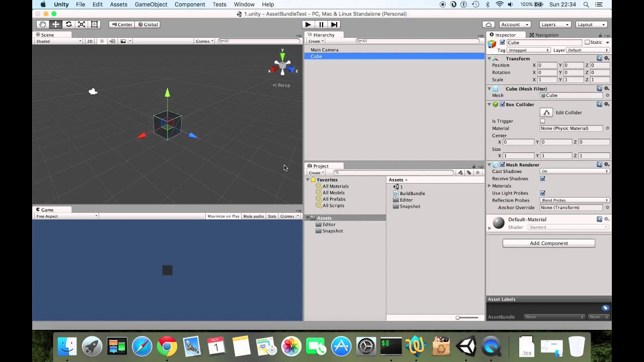The width and height of the screenshot is (644, 362).
Task: Select Main Camera in the Hierarchy
Action: [x=324, y=49]
